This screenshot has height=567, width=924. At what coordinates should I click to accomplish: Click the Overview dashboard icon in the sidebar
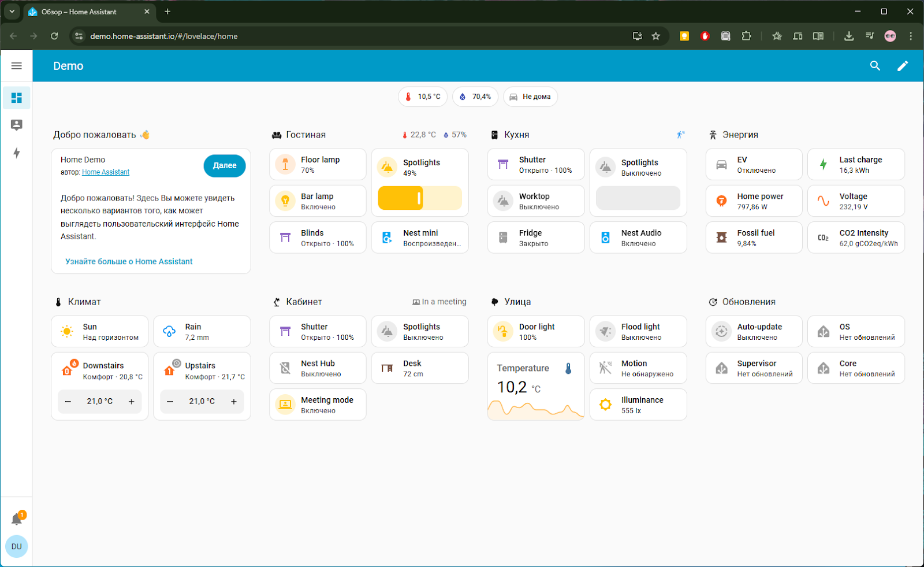17,98
